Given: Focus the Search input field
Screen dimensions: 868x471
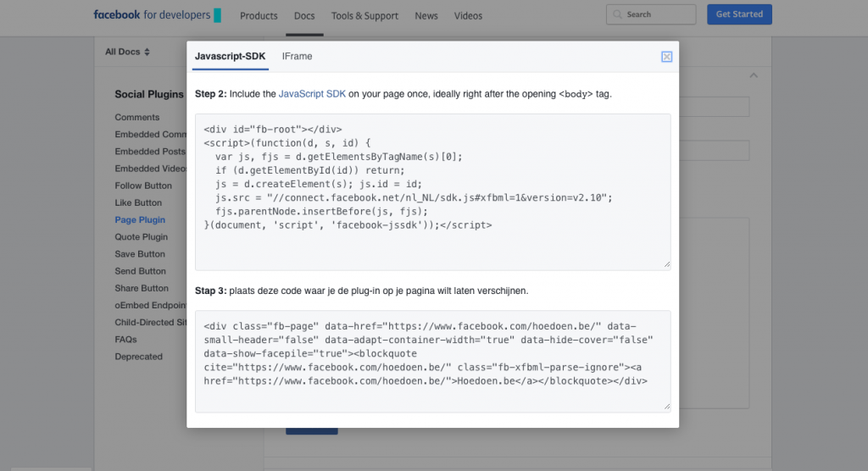Looking at the screenshot, I should pyautogui.click(x=651, y=14).
